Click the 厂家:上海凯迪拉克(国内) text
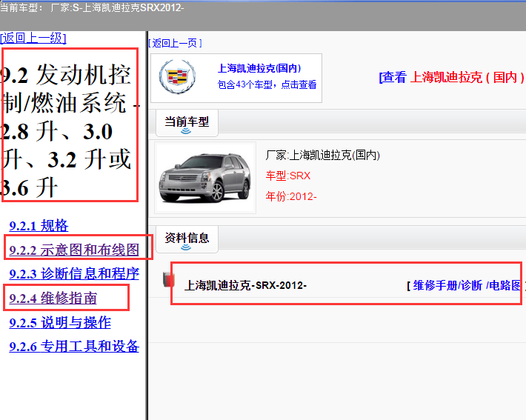 pyautogui.click(x=323, y=156)
